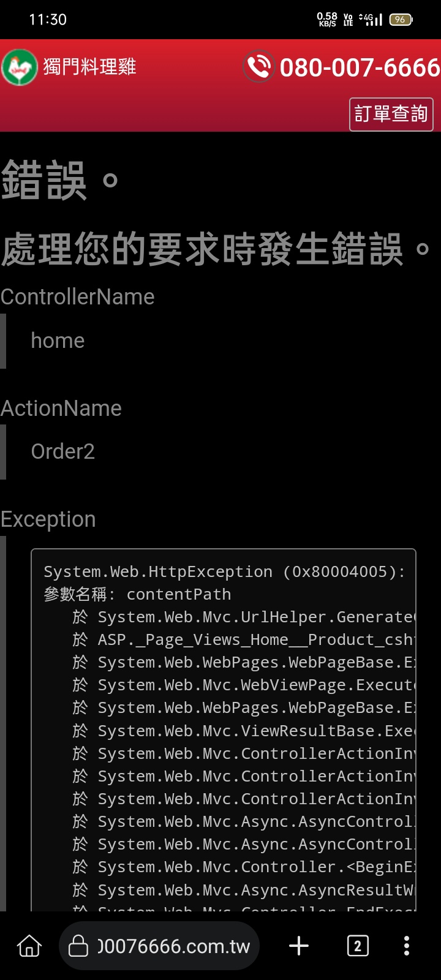
Task: Tap the 參數名稱: contentPath line
Action: pos(137,594)
